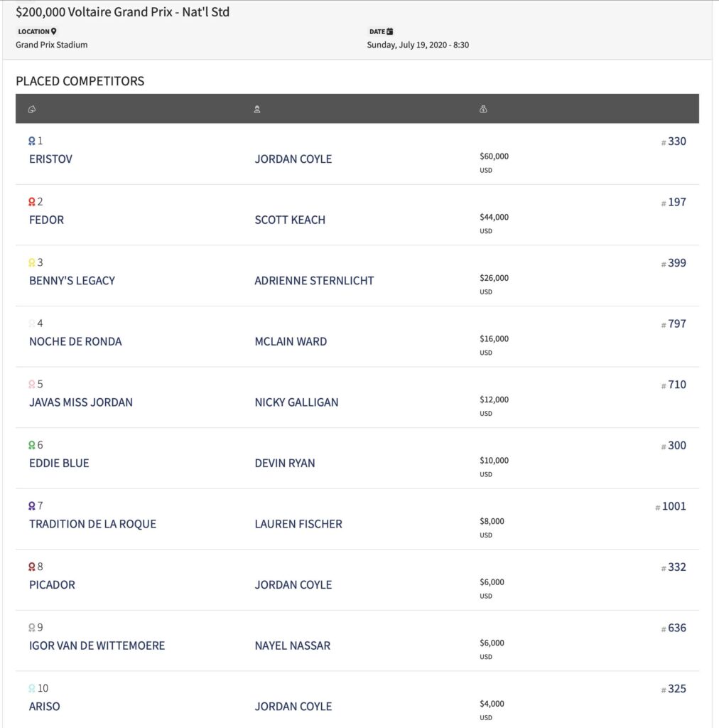Click the horse icon in table header
The width and height of the screenshot is (719, 728).
coord(32,109)
